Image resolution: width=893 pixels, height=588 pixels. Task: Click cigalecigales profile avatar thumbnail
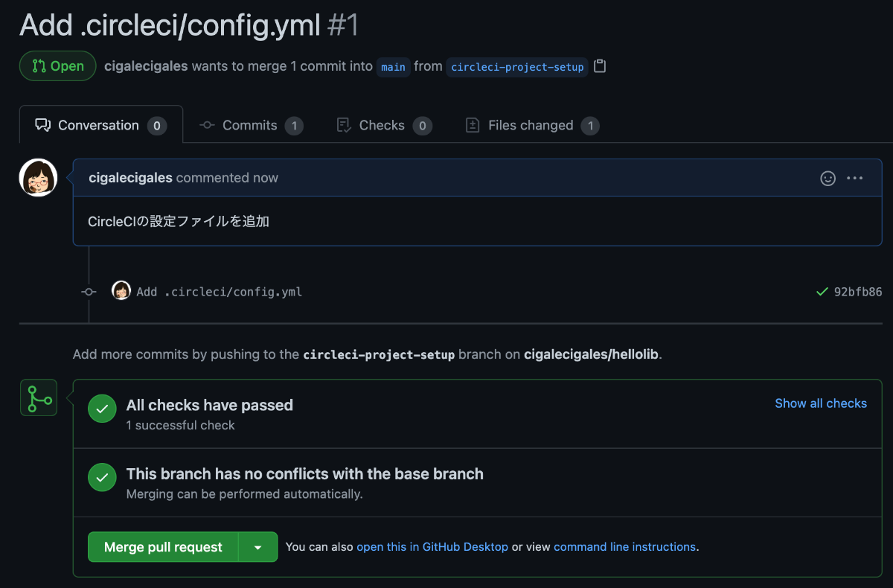(38, 178)
